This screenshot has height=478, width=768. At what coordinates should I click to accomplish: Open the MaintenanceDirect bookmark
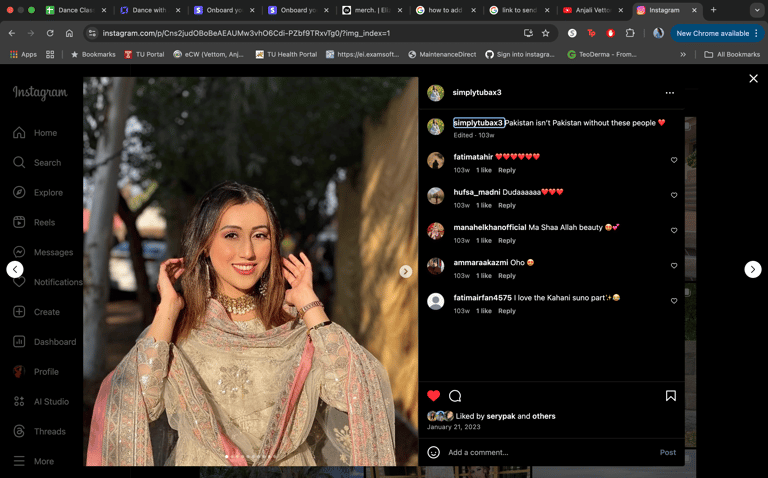[442, 54]
